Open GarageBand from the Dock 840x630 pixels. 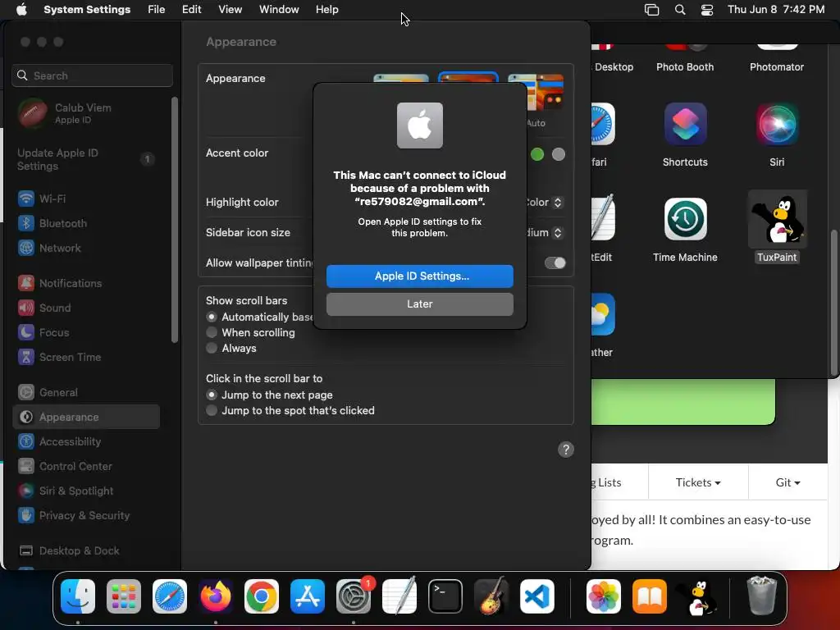click(x=491, y=596)
